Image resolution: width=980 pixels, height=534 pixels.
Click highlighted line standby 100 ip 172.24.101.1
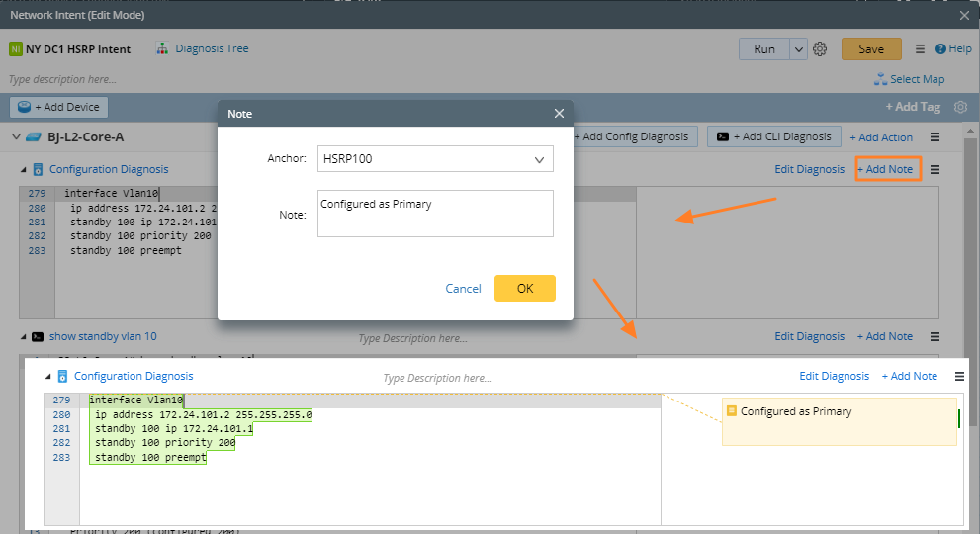coord(174,428)
